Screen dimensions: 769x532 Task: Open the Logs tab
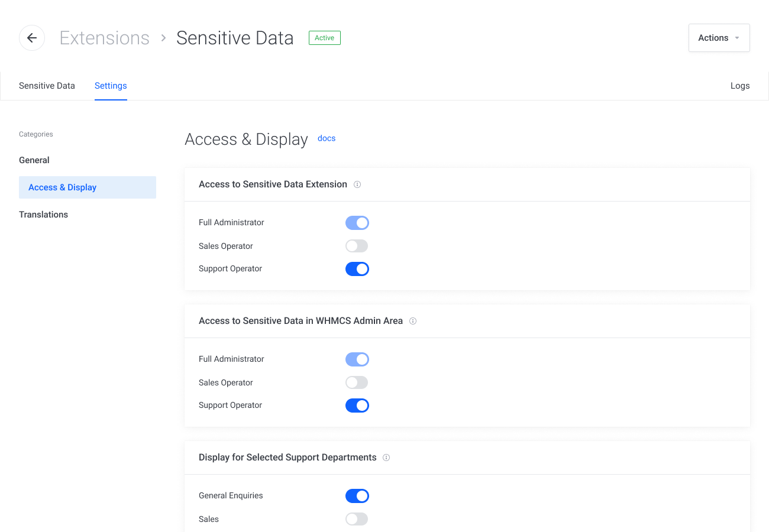[x=739, y=86]
